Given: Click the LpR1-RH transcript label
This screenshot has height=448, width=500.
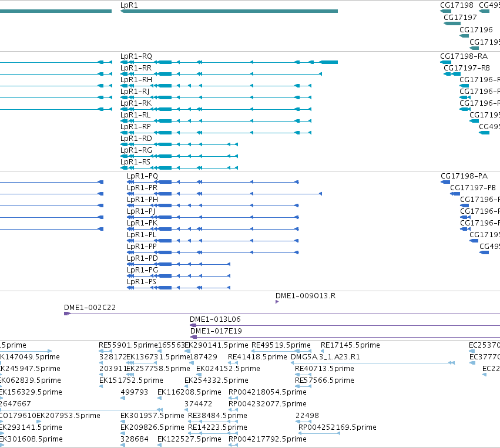Looking at the screenshot, I should coord(136,80).
